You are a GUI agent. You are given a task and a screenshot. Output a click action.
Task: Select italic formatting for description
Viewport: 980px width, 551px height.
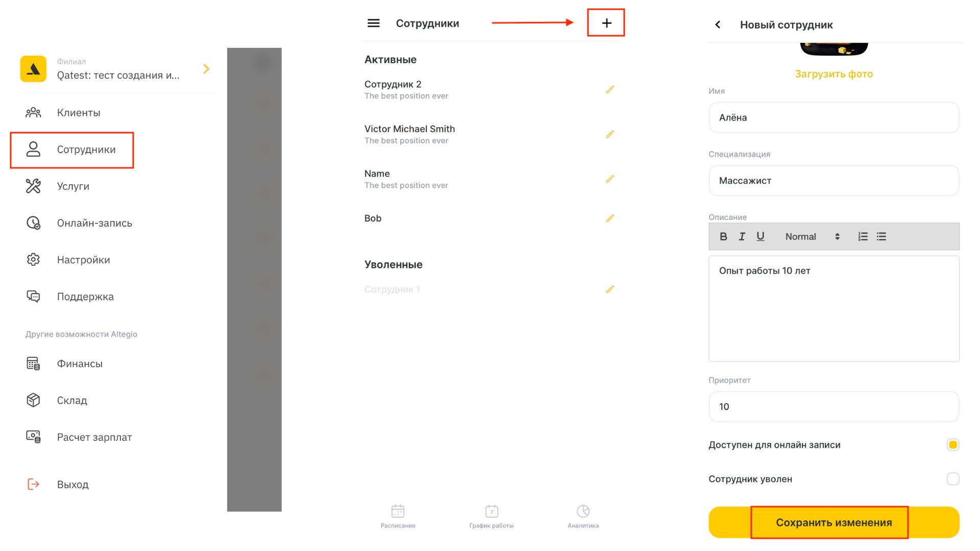click(741, 237)
